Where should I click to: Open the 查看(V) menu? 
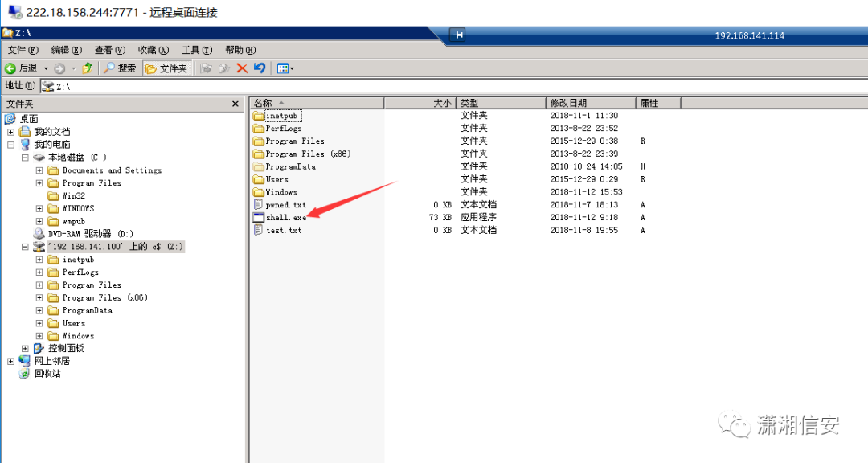click(x=110, y=50)
